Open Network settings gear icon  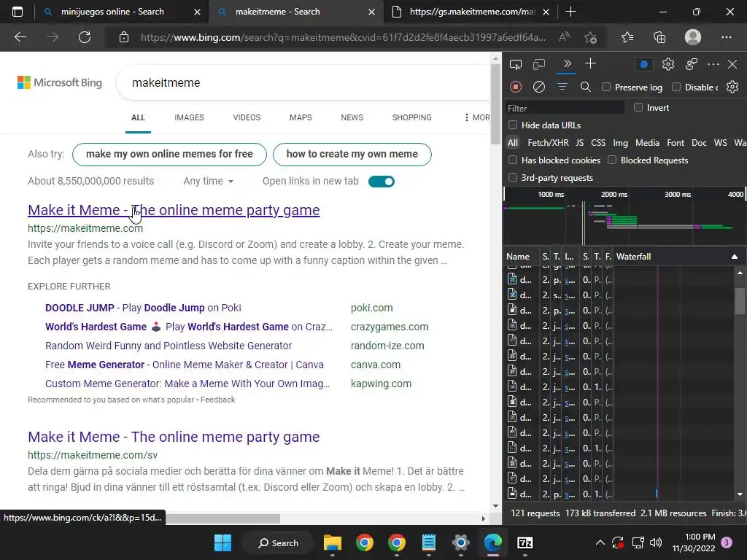pos(732,87)
